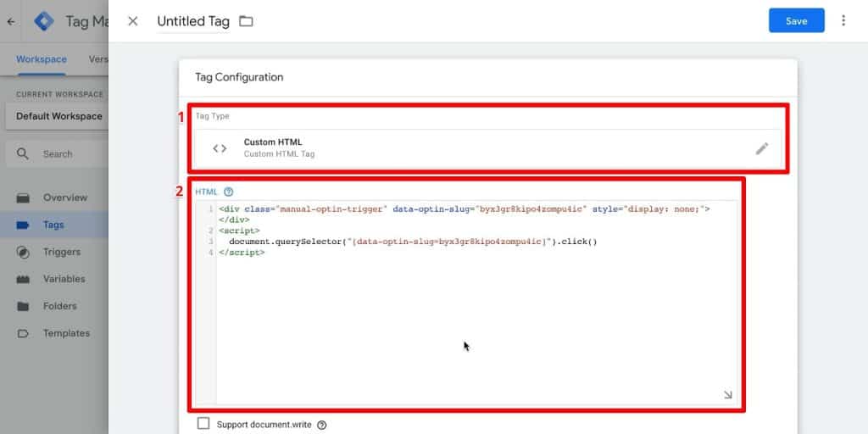Open the three-dot more options menu
Screen dimensions: 868x434
click(843, 20)
